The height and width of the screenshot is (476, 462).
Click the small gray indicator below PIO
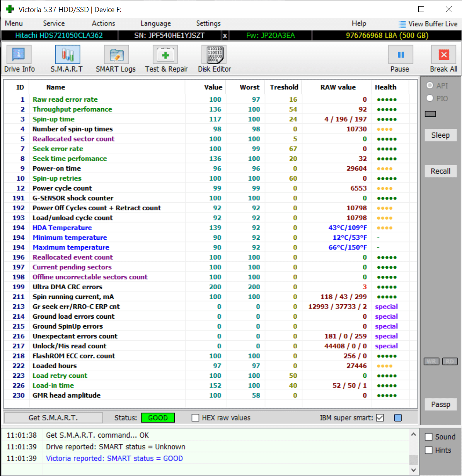(430, 114)
